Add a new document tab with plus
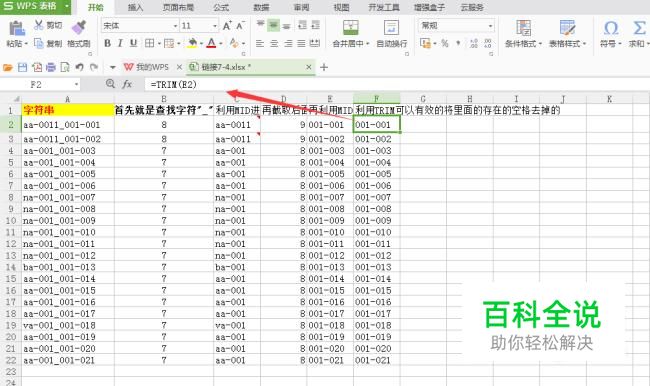Screen dimensions: 650x386 point(324,67)
